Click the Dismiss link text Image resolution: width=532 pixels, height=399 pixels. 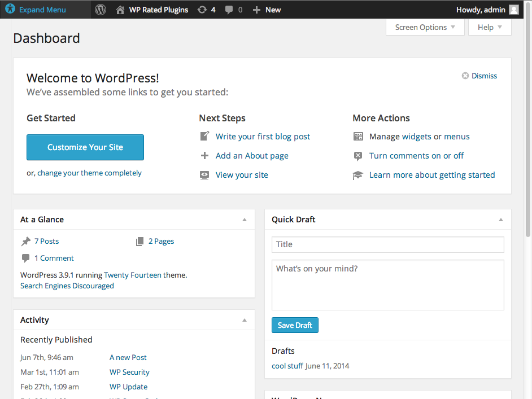coord(484,76)
